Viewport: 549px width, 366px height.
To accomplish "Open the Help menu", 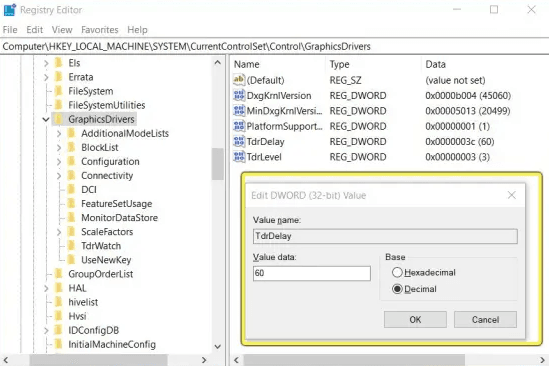I will tap(137, 30).
